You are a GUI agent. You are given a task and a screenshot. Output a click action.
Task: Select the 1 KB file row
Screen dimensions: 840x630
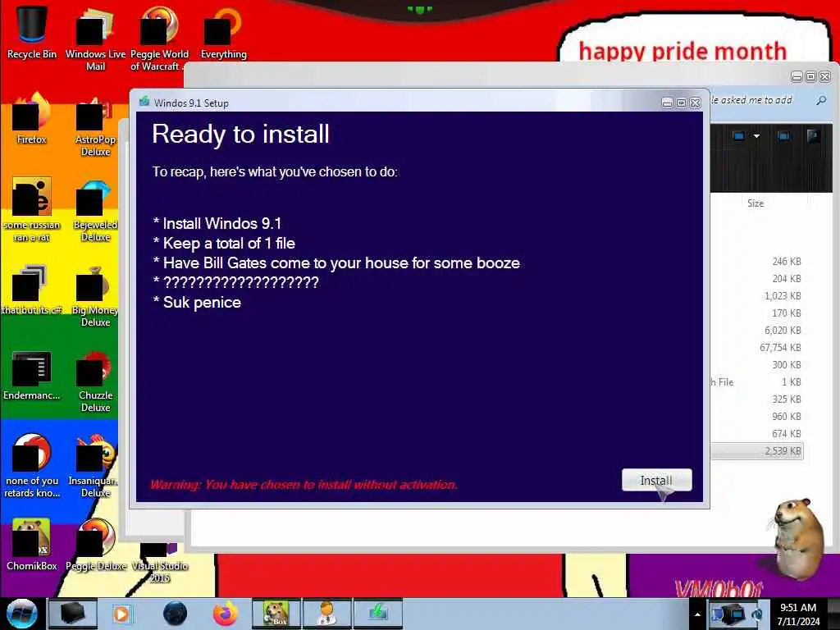(x=757, y=382)
